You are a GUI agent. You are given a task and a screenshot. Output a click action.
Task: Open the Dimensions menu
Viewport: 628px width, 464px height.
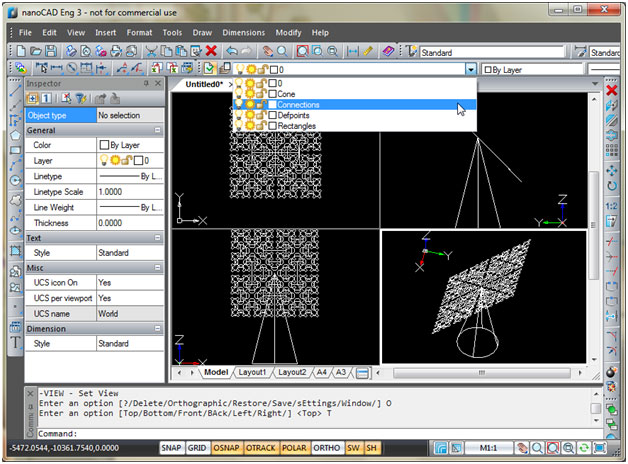click(243, 32)
